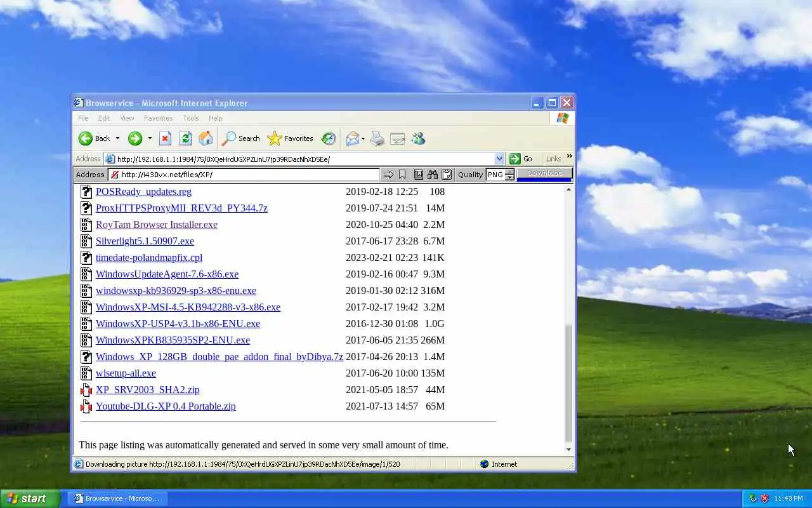This screenshot has width=812, height=508.
Task: Open the Favorites menu
Action: (158, 118)
